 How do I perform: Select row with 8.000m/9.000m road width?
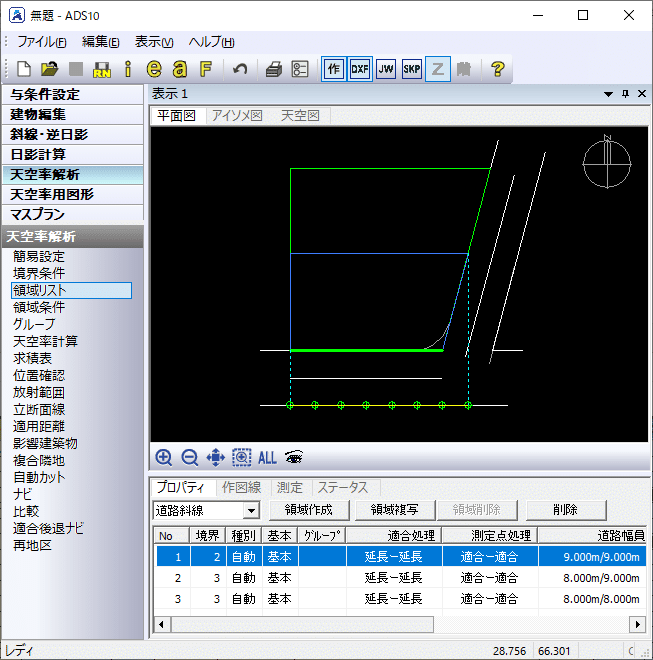tap(400, 578)
